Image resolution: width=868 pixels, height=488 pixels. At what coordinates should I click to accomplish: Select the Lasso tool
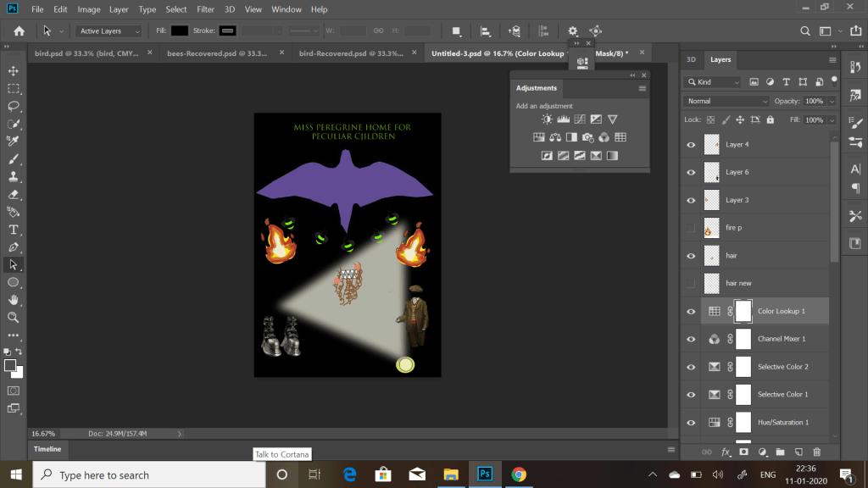pyautogui.click(x=14, y=106)
